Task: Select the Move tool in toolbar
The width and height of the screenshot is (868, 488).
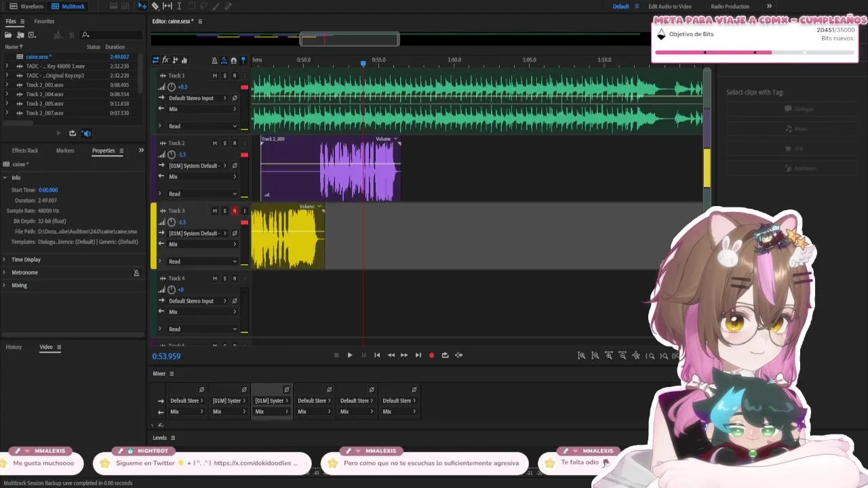Action: click(x=142, y=6)
